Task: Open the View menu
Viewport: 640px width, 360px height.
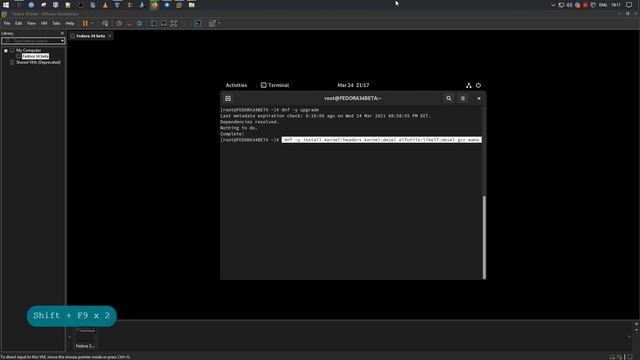Action: click(x=31, y=24)
